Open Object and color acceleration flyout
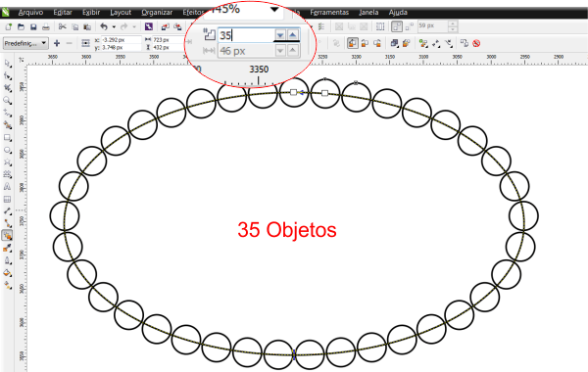Screen dimensions: 588x372 [x=394, y=43]
